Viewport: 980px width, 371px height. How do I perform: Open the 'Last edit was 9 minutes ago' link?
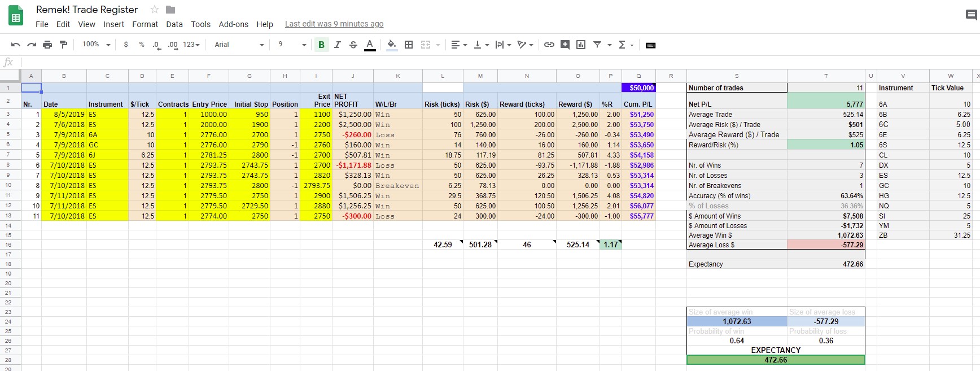[334, 24]
